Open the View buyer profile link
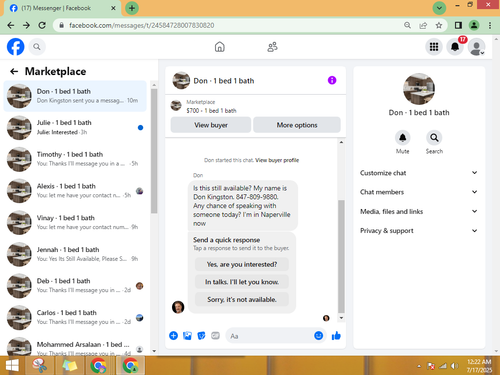Viewport: 500px width, 375px height. (x=277, y=160)
